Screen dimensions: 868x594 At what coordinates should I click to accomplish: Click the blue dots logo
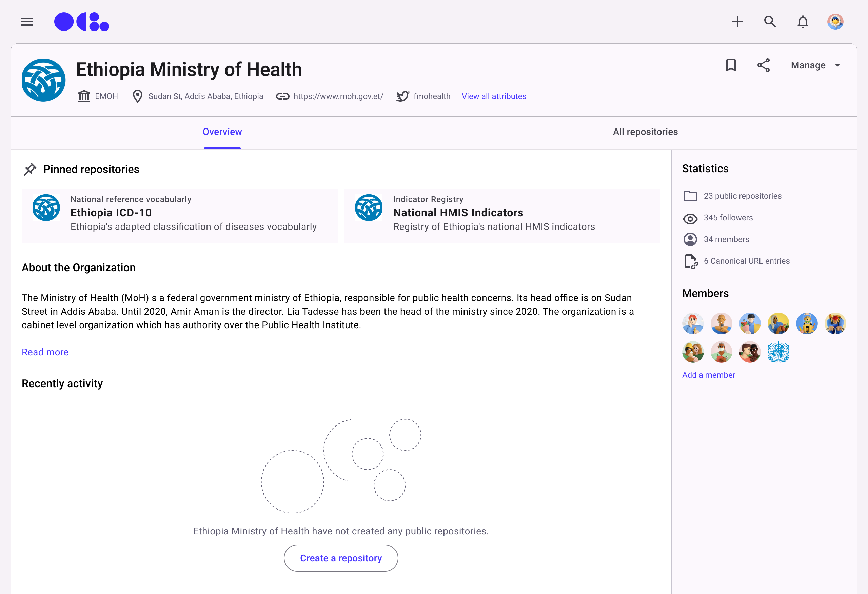[81, 22]
